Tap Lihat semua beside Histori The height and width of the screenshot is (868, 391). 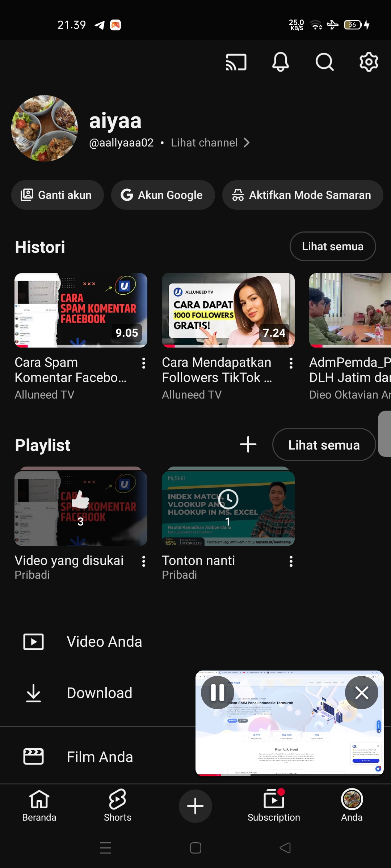332,247
